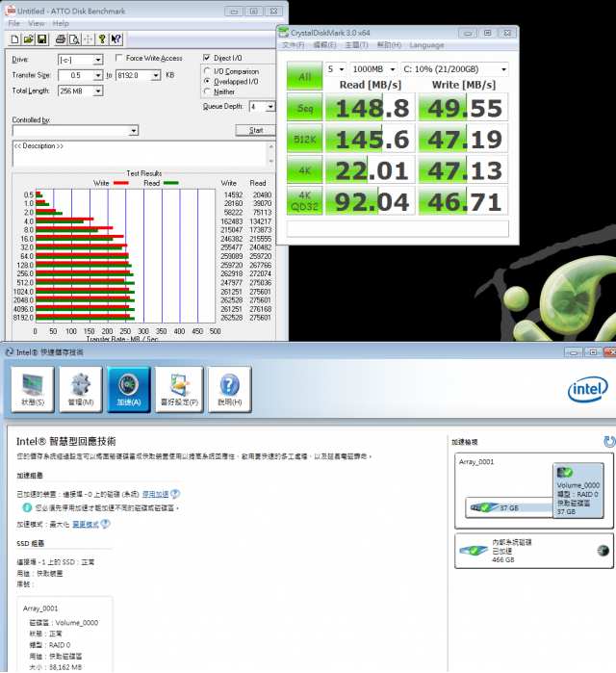Screen dimensions: 616x673
Task: Open Help (H) in Intel window
Action: [229, 389]
